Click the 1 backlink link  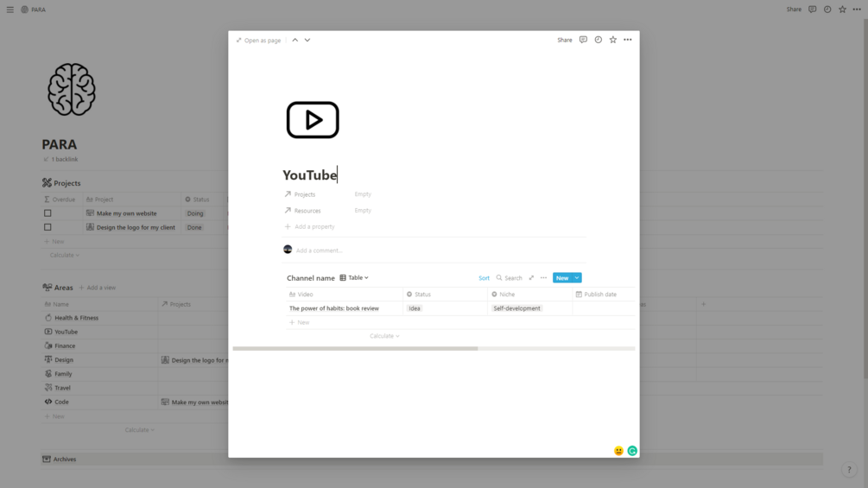(61, 159)
